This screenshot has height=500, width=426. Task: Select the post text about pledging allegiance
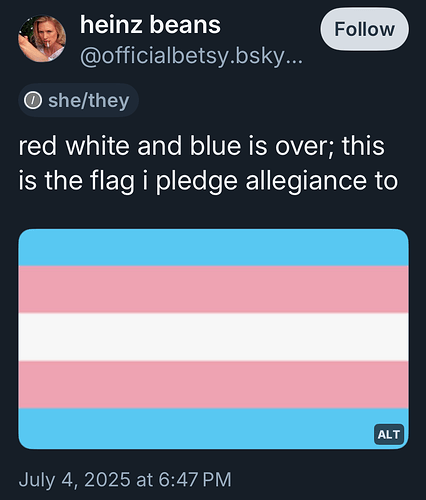[208, 163]
